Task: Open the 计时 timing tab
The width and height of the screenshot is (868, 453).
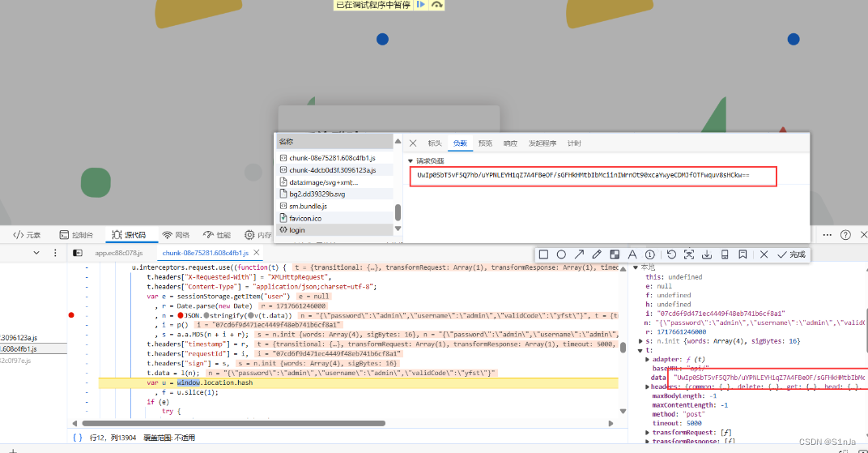Action: coord(574,143)
